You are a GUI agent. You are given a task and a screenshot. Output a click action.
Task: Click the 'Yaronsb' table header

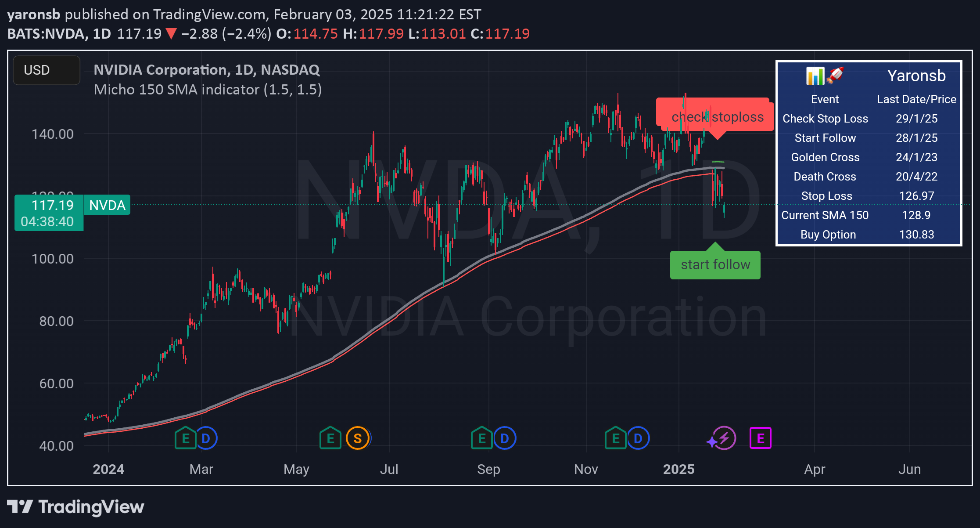pos(916,76)
